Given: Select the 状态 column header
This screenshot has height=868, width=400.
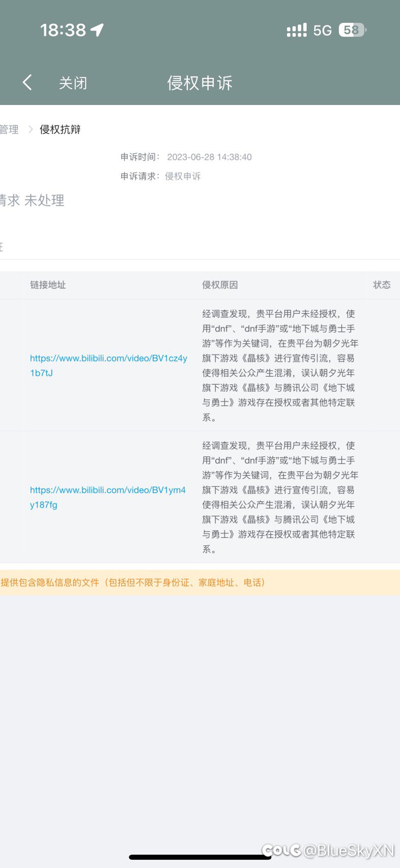Looking at the screenshot, I should (x=382, y=285).
